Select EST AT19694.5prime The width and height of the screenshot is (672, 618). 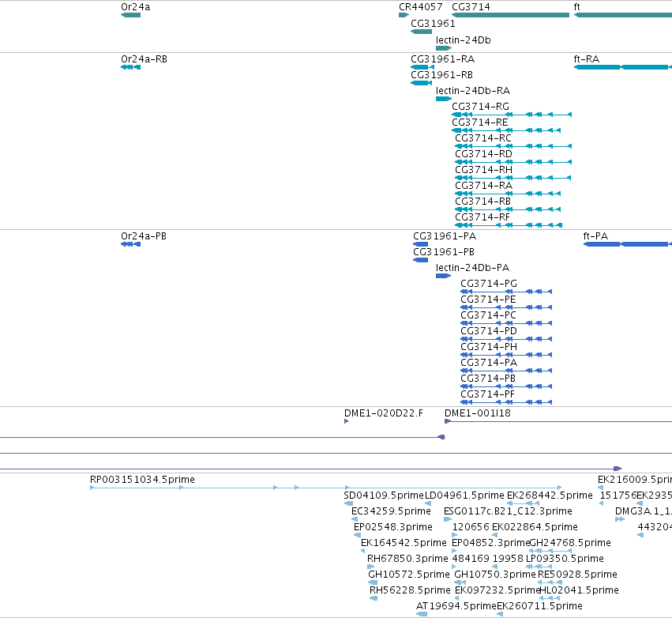point(422,614)
